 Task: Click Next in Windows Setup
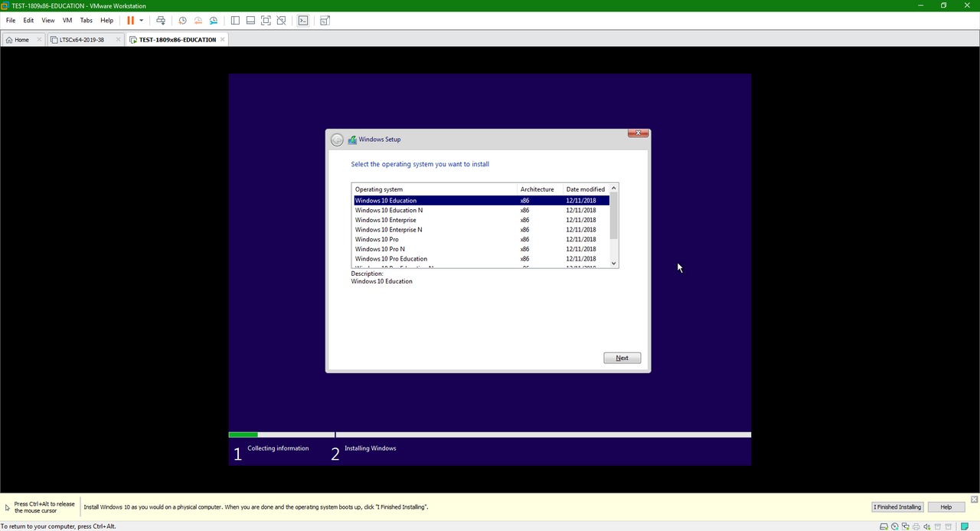[622, 358]
